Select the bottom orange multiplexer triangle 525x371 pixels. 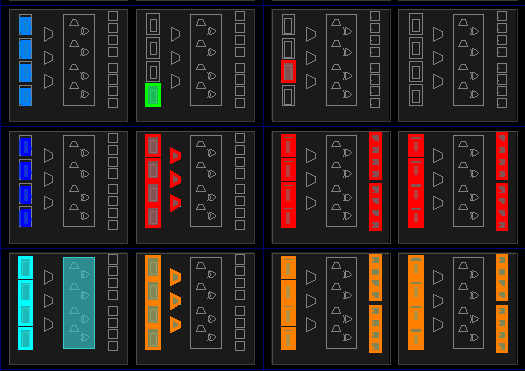pos(175,324)
